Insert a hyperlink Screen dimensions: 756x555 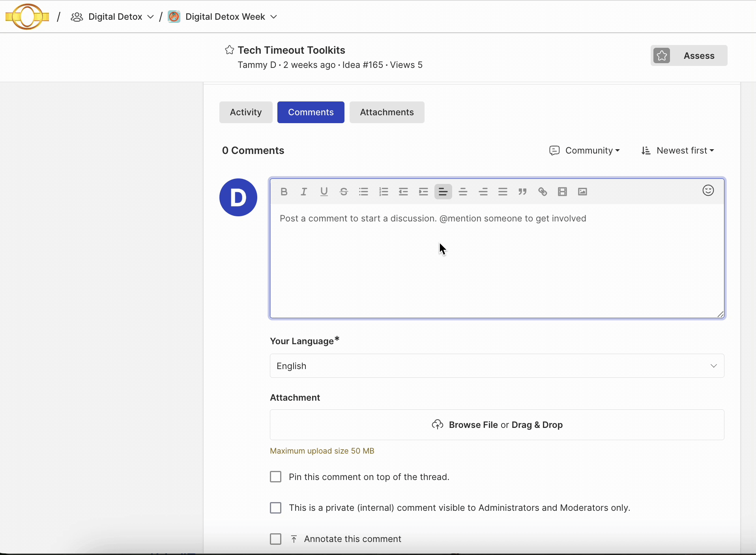click(543, 192)
